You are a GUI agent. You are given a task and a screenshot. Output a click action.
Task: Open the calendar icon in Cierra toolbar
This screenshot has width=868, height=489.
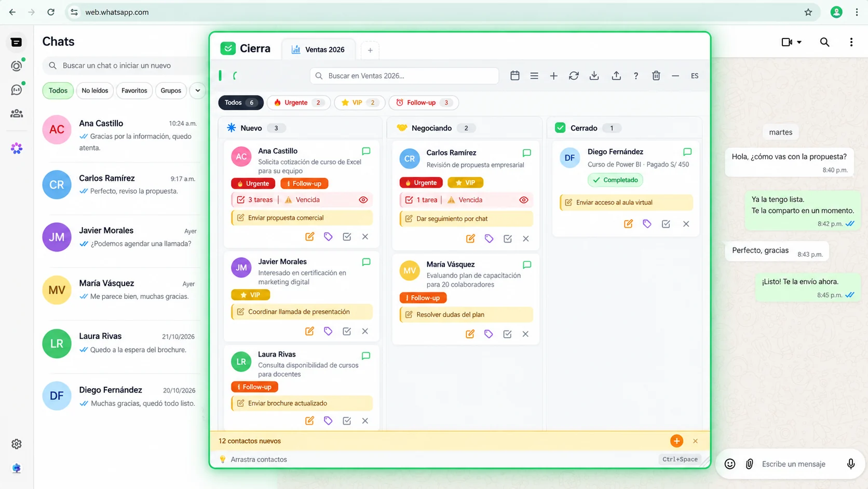514,76
